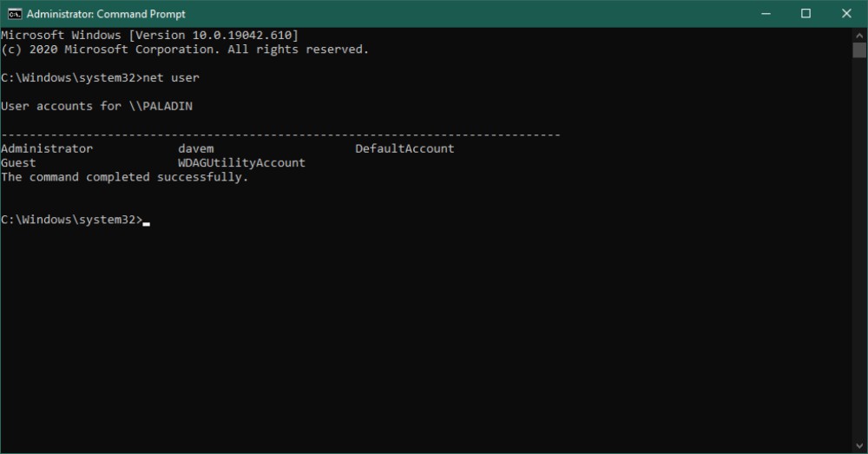Click the Guest account name
The image size is (868, 454).
pyautogui.click(x=18, y=163)
